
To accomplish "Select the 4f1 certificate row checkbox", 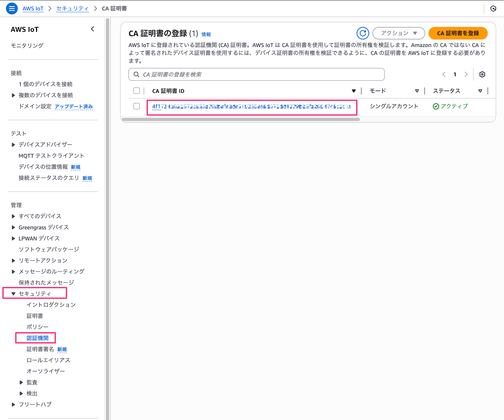I will (x=137, y=106).
